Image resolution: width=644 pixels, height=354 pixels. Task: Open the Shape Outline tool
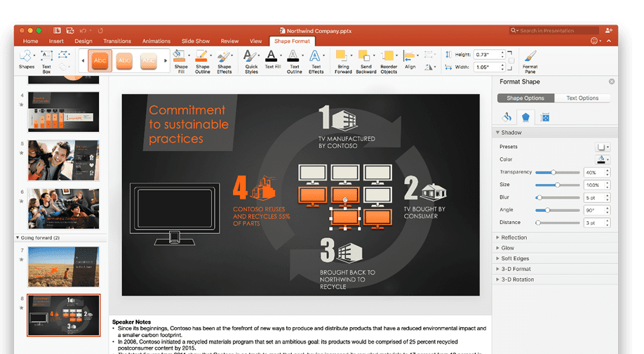[x=203, y=62]
